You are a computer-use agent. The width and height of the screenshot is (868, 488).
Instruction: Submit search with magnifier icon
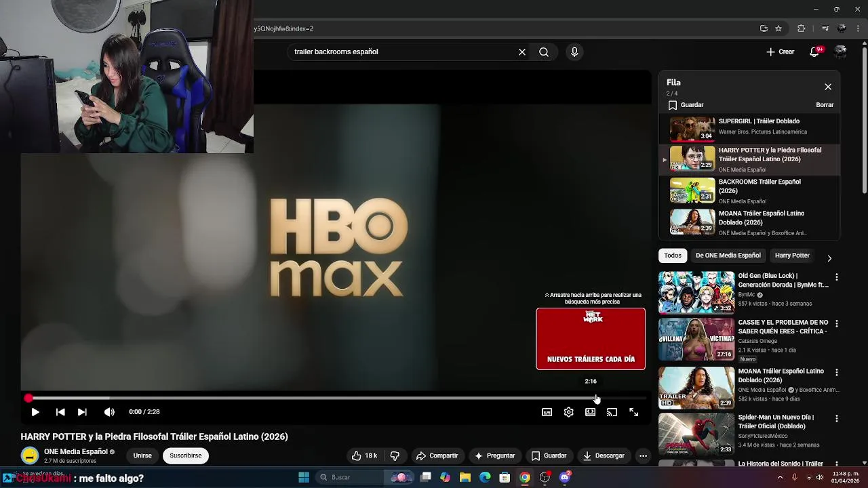pyautogui.click(x=544, y=52)
